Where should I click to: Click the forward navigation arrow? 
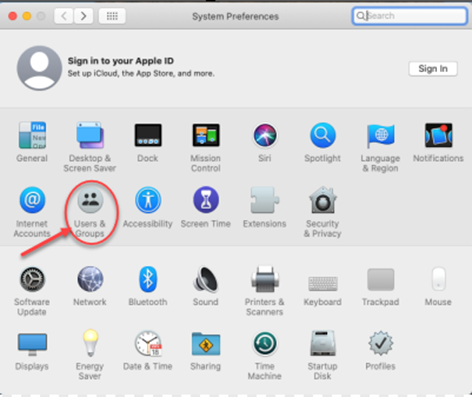click(x=83, y=16)
